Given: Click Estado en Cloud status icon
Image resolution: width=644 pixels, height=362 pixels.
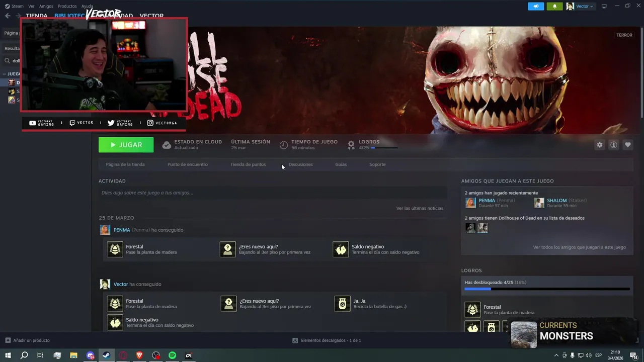Looking at the screenshot, I should point(167,145).
